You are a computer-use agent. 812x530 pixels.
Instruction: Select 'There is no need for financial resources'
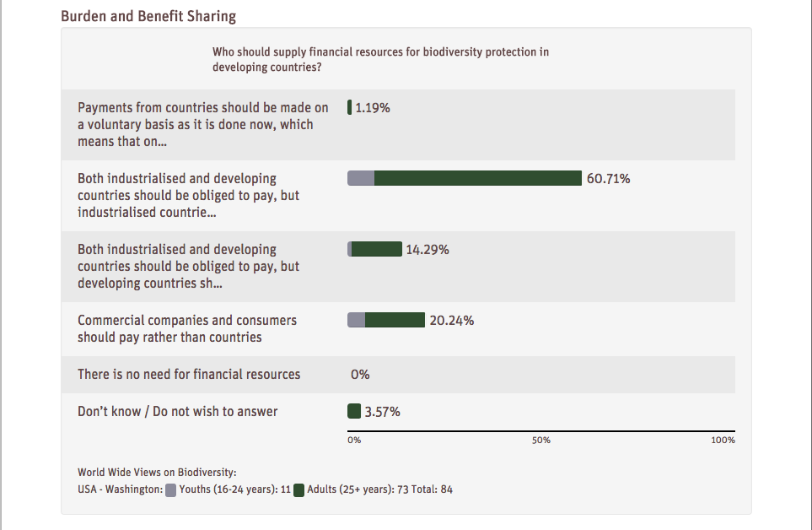click(x=189, y=374)
